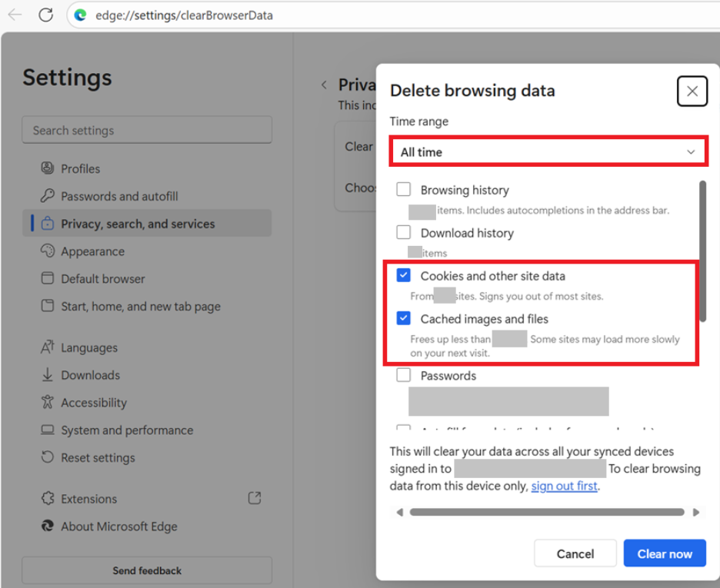Click the Languages icon
The width and height of the screenshot is (720, 588).
[47, 347]
